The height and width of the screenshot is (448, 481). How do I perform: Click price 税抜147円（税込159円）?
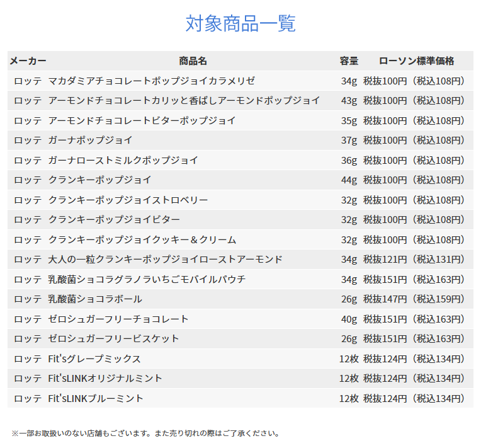(414, 299)
